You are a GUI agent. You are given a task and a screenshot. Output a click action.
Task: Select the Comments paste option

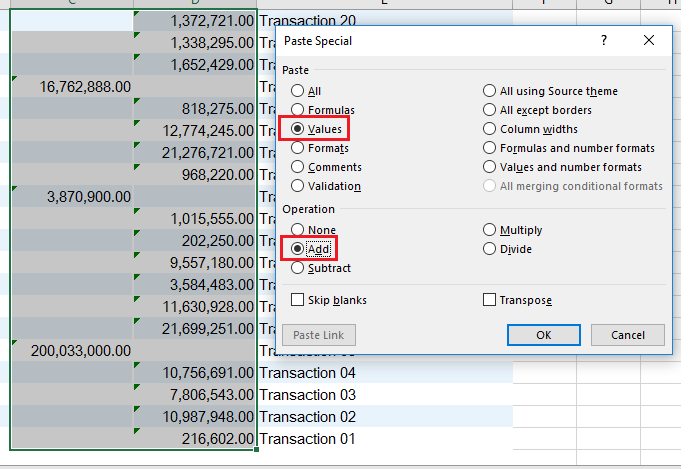pyautogui.click(x=297, y=168)
